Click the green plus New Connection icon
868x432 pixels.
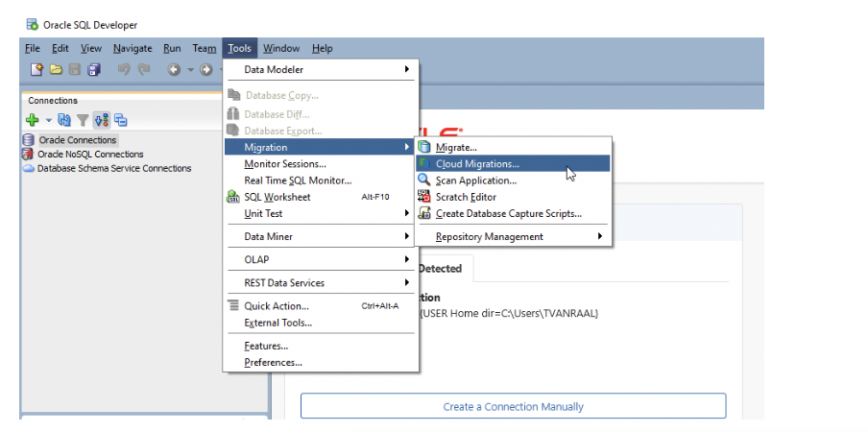coord(32,119)
